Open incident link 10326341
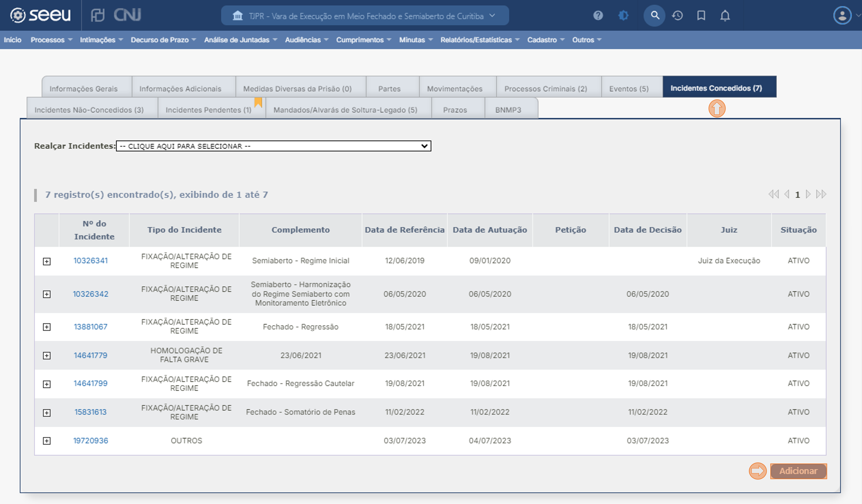This screenshot has width=862, height=504. (x=91, y=260)
